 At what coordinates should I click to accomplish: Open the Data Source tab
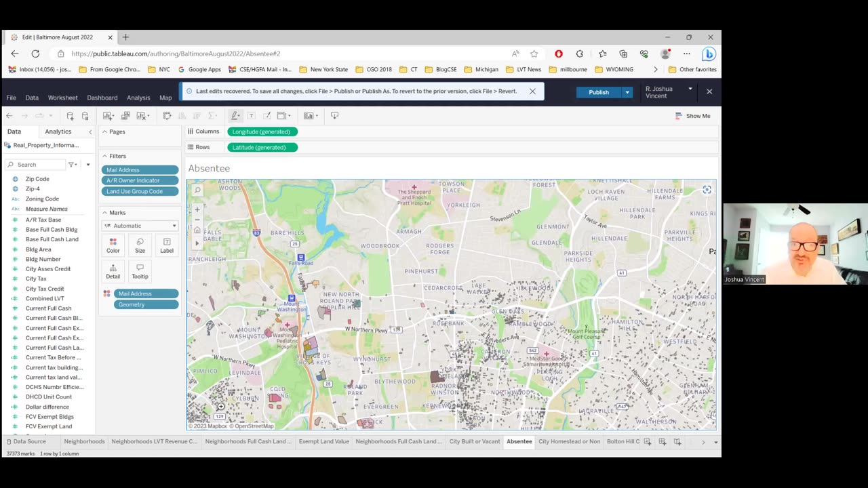(26, 441)
